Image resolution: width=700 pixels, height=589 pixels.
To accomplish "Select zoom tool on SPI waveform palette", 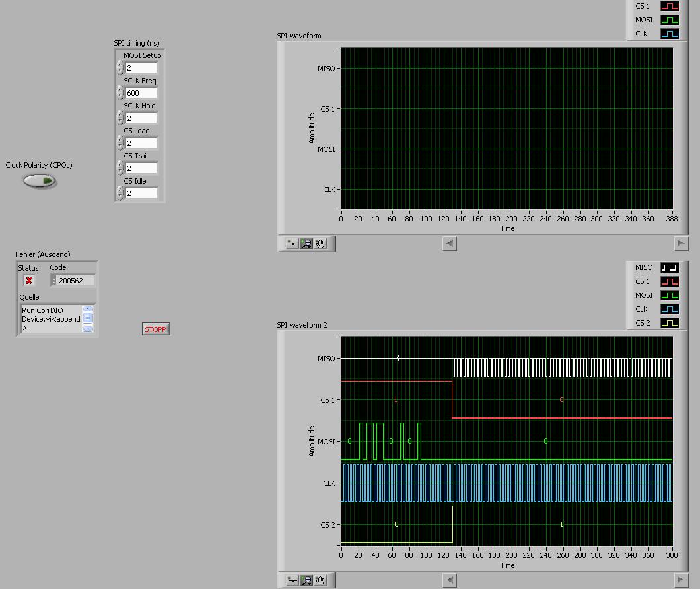I will click(x=306, y=244).
